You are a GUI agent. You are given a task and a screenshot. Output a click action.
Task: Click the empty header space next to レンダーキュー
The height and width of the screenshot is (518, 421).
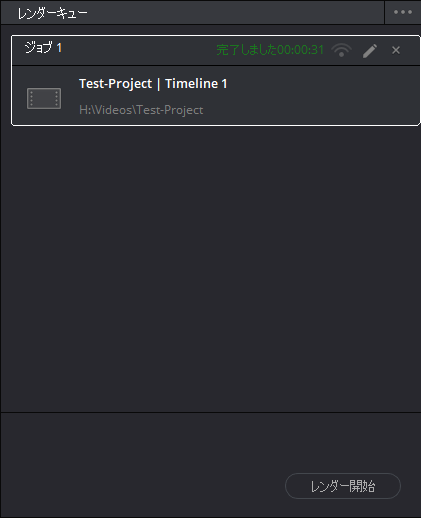(233, 13)
